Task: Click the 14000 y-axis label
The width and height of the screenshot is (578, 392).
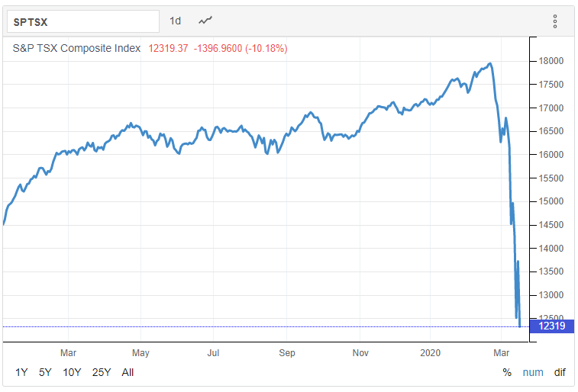Action: click(551, 249)
